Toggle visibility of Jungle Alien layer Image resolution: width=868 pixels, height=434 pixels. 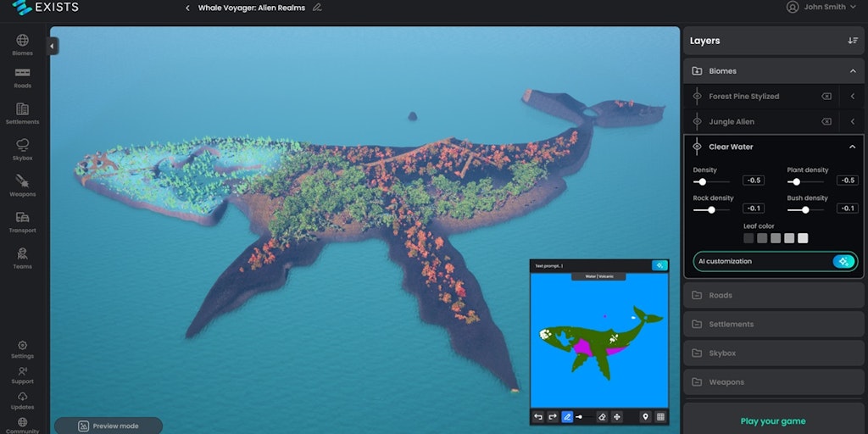697,122
